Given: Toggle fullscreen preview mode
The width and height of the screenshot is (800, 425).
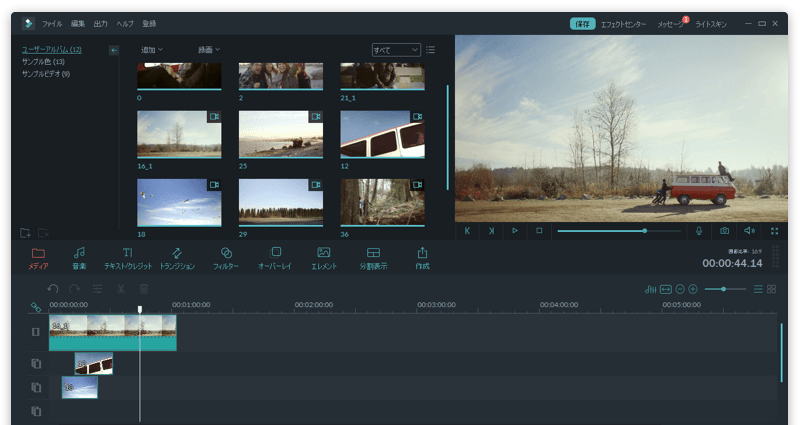Looking at the screenshot, I should tap(774, 231).
